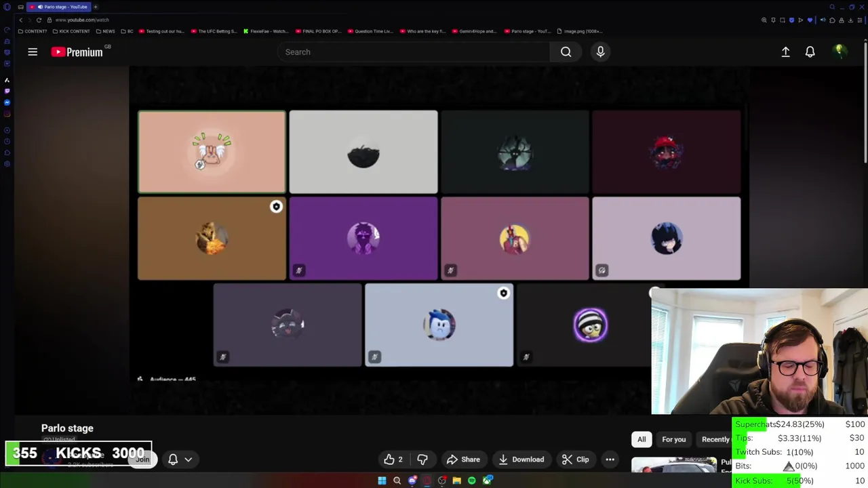Image resolution: width=868 pixels, height=488 pixels.
Task: Open the CONTENT? bookmarks folder
Action: 33,31
